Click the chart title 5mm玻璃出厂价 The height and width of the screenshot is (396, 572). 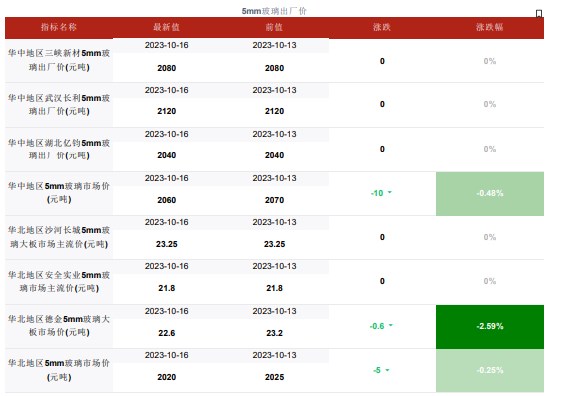(274, 11)
